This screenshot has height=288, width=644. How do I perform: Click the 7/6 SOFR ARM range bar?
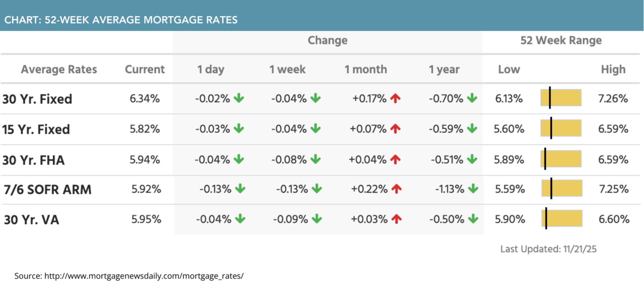tap(562, 188)
